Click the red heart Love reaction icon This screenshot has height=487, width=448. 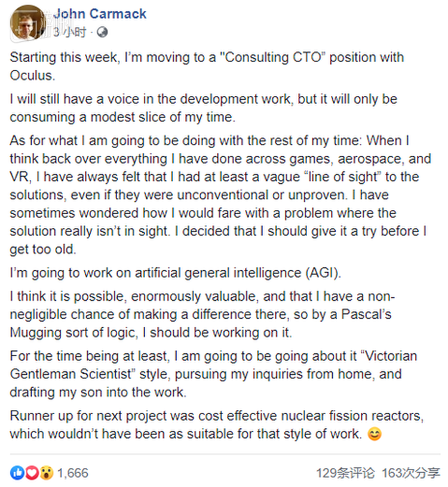click(31, 473)
